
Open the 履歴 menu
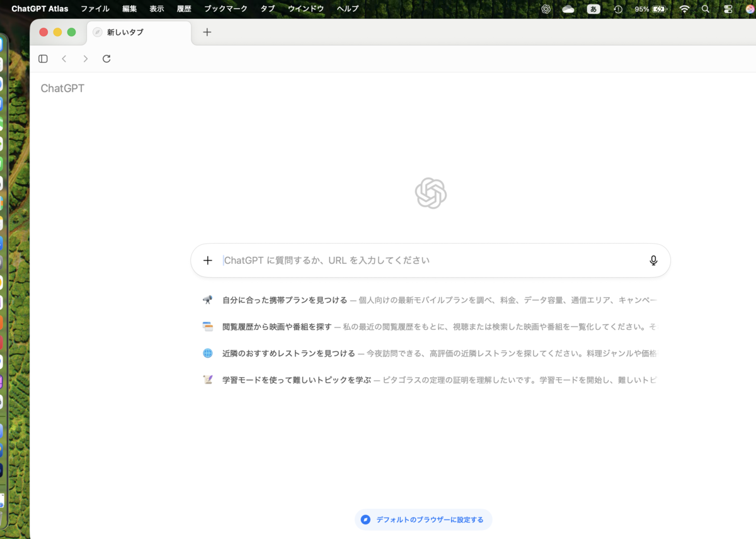click(x=184, y=9)
